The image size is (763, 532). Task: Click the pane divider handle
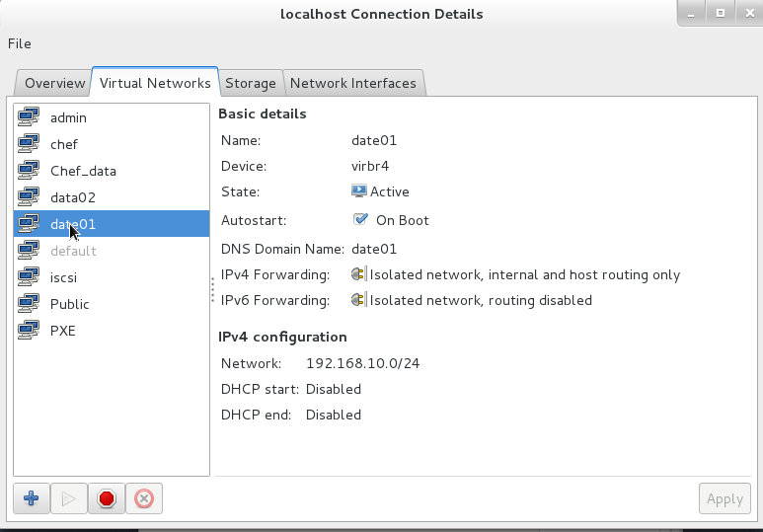point(212,290)
